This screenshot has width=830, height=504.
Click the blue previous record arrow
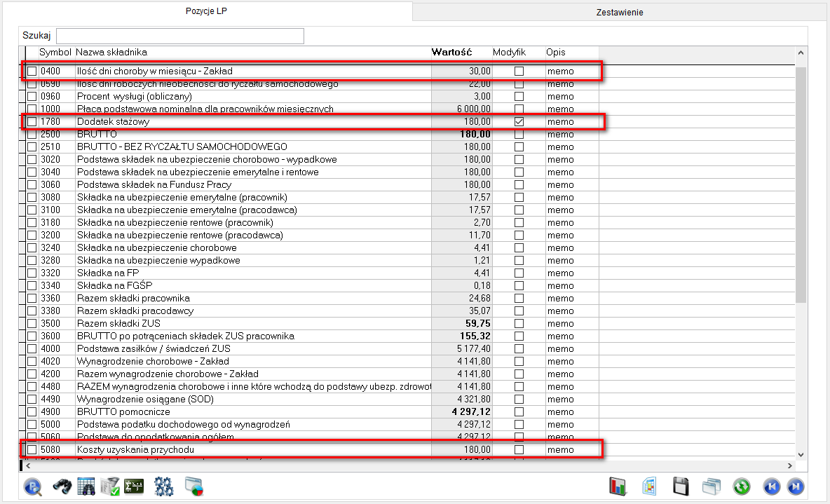click(x=772, y=486)
